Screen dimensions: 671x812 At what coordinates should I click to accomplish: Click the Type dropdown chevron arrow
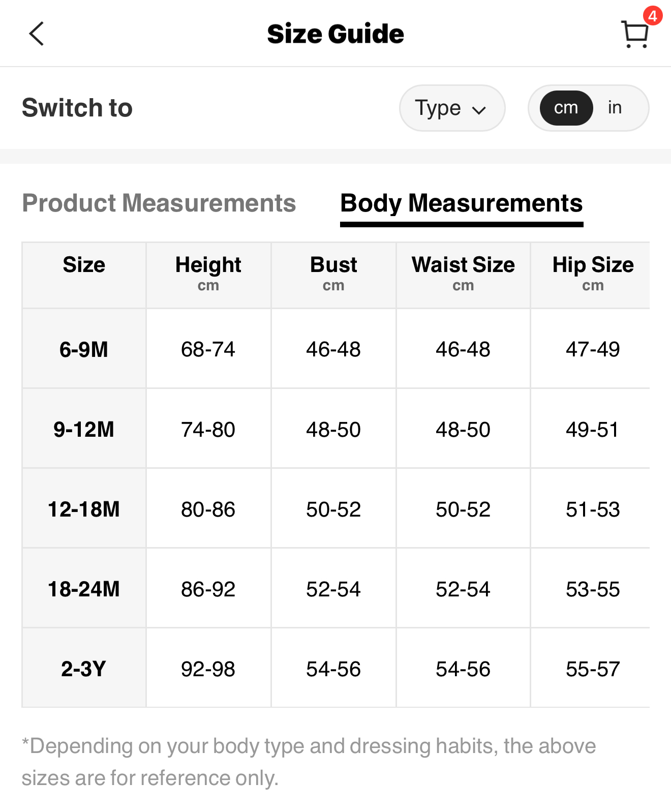(479, 110)
